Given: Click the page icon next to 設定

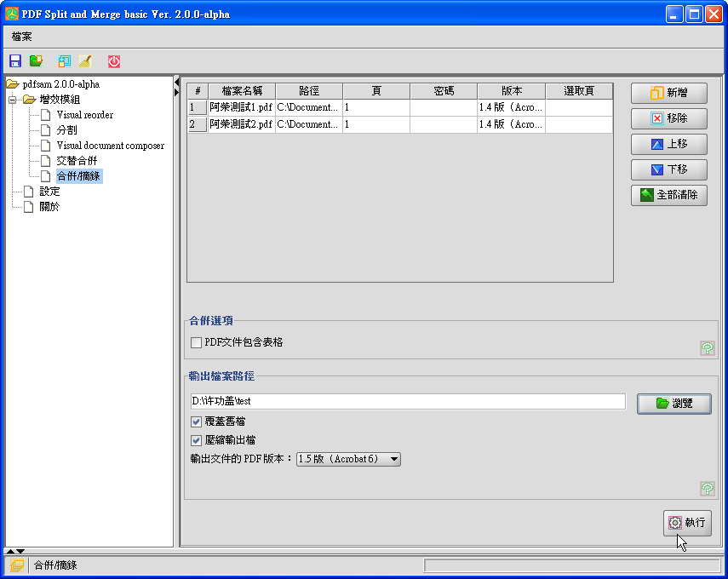Looking at the screenshot, I should point(29,192).
